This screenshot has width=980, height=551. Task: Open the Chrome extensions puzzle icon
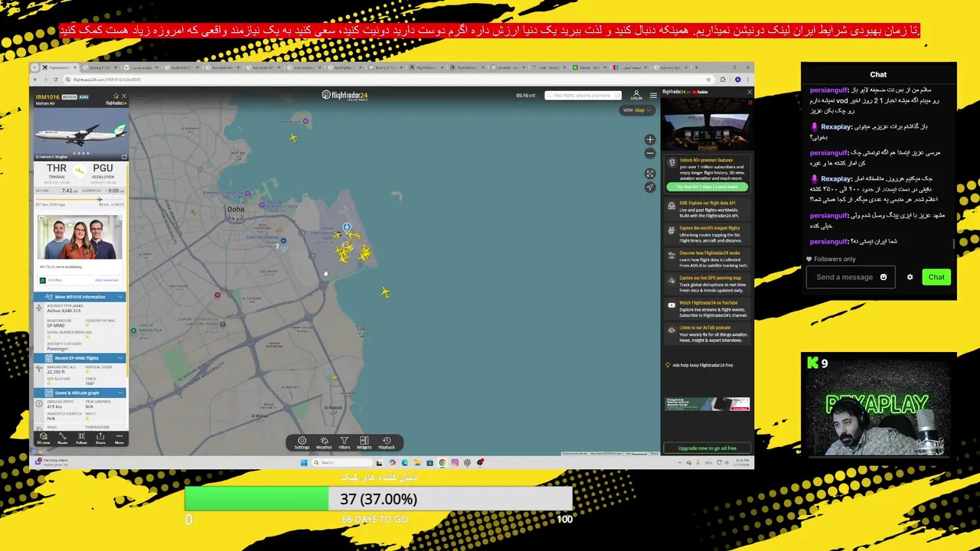724,80
